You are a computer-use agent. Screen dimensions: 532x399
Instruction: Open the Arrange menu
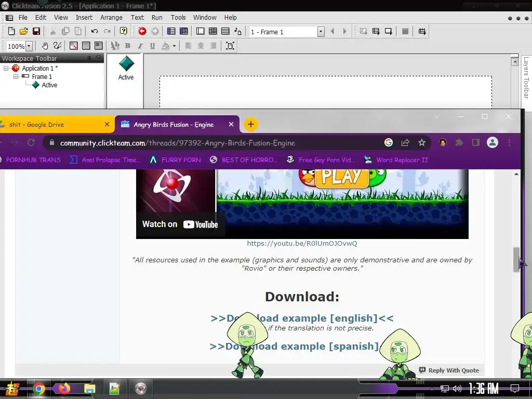coord(111,18)
